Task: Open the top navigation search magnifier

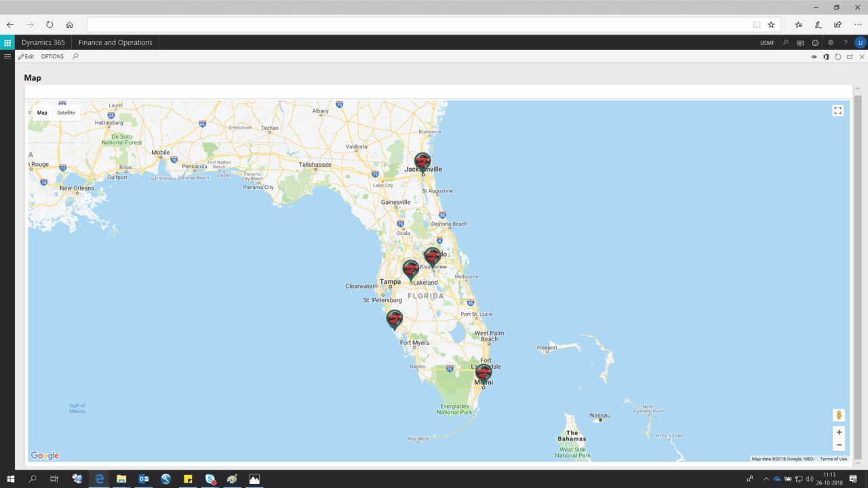Action: coord(786,43)
